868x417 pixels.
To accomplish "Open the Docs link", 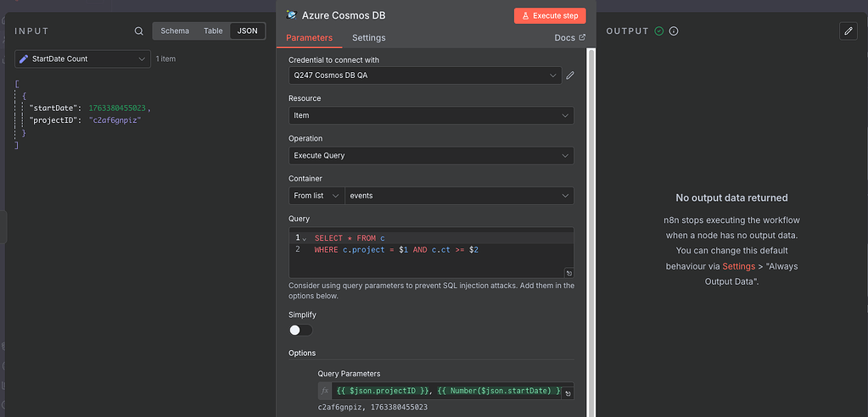I will click(569, 38).
